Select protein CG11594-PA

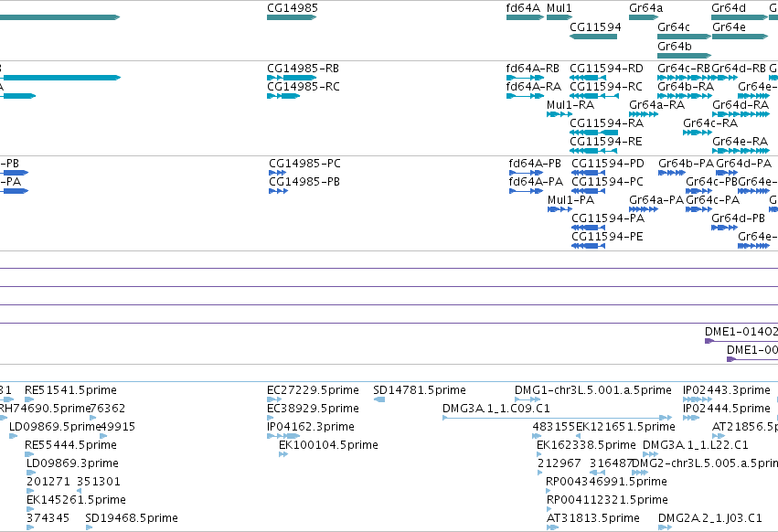pos(588,228)
